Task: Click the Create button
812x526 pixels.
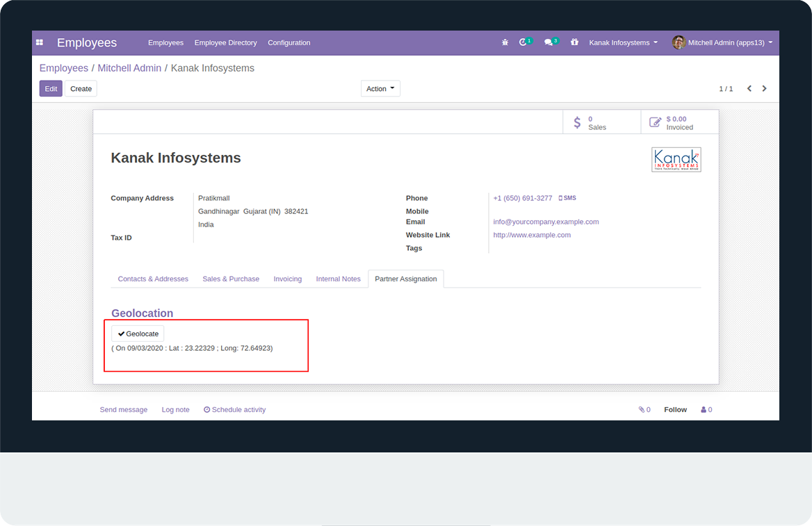Action: [81, 88]
